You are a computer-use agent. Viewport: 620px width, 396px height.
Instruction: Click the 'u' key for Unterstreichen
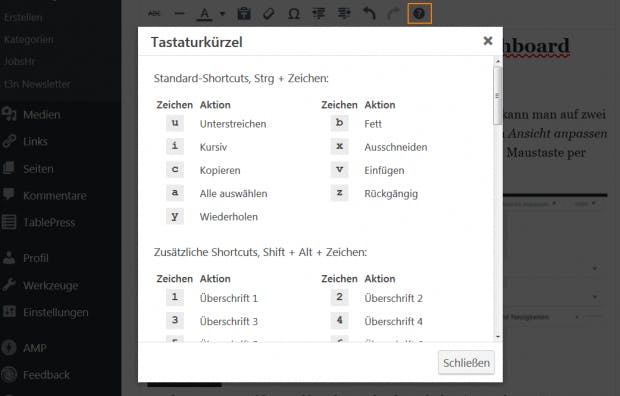pyautogui.click(x=175, y=123)
